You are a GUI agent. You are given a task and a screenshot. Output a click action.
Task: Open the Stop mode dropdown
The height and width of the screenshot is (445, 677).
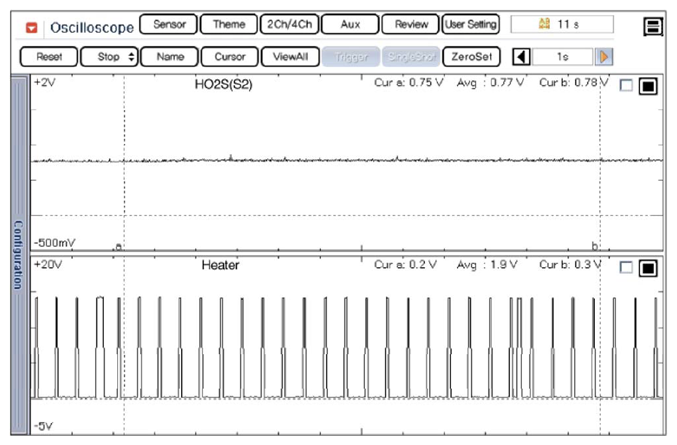[108, 58]
